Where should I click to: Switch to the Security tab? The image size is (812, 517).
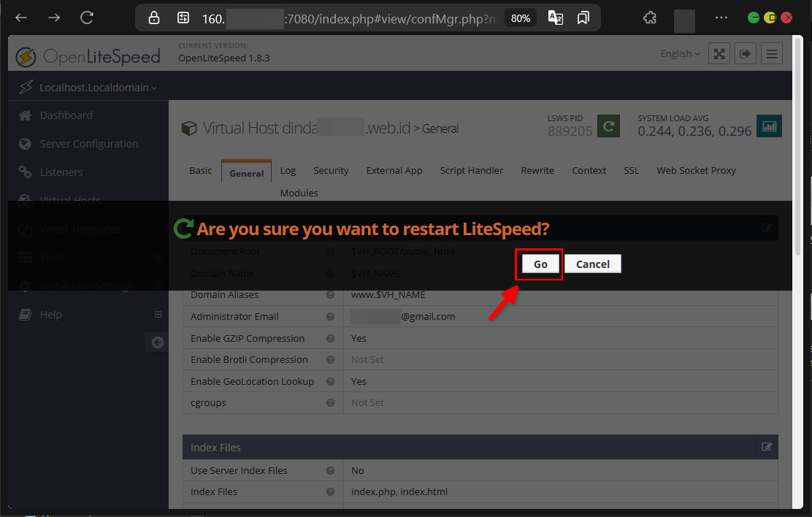click(x=331, y=170)
